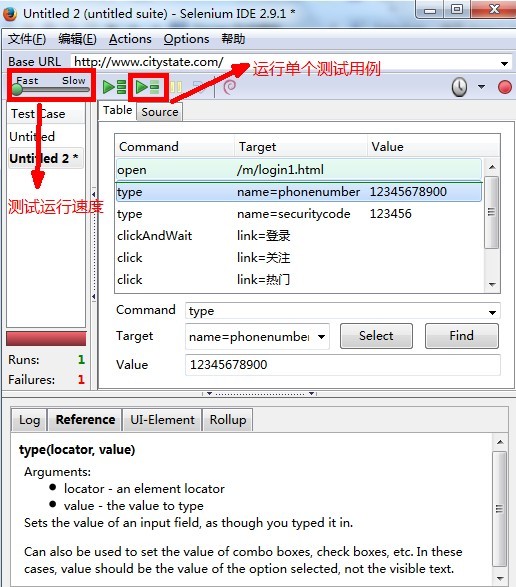Viewport: 516px width, 587px height.
Task: Click the Value input field
Action: coord(343,365)
